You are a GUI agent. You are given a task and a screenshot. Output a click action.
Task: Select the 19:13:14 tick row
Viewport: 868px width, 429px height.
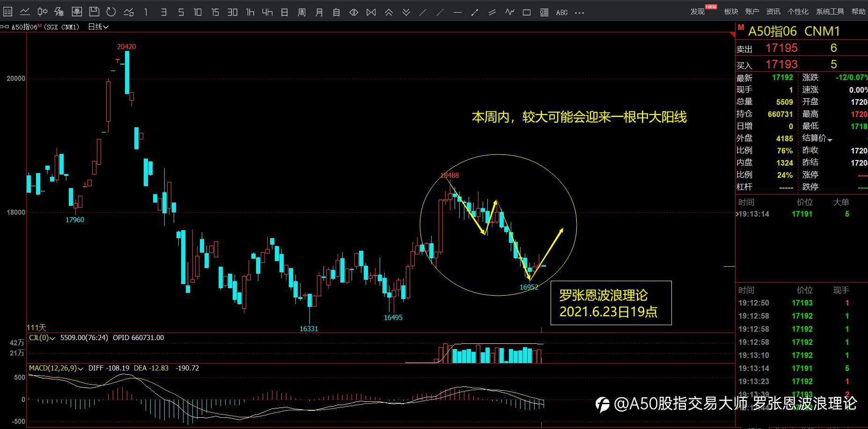pos(802,214)
